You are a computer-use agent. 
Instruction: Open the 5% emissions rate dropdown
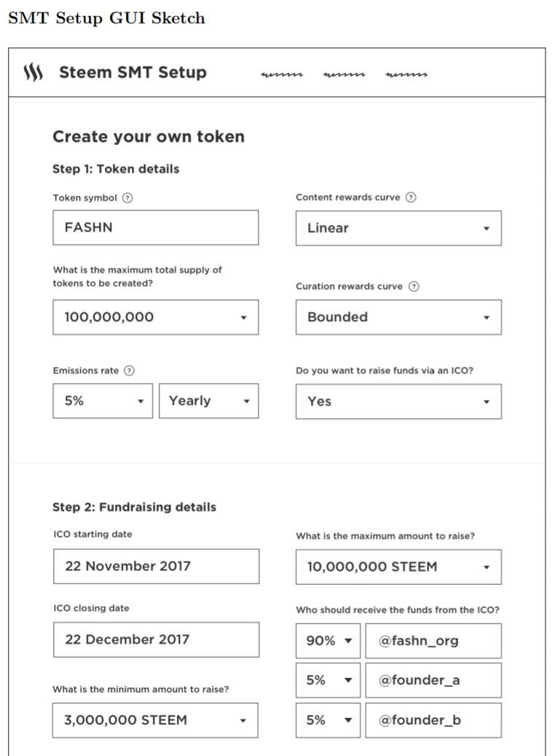[x=103, y=401]
